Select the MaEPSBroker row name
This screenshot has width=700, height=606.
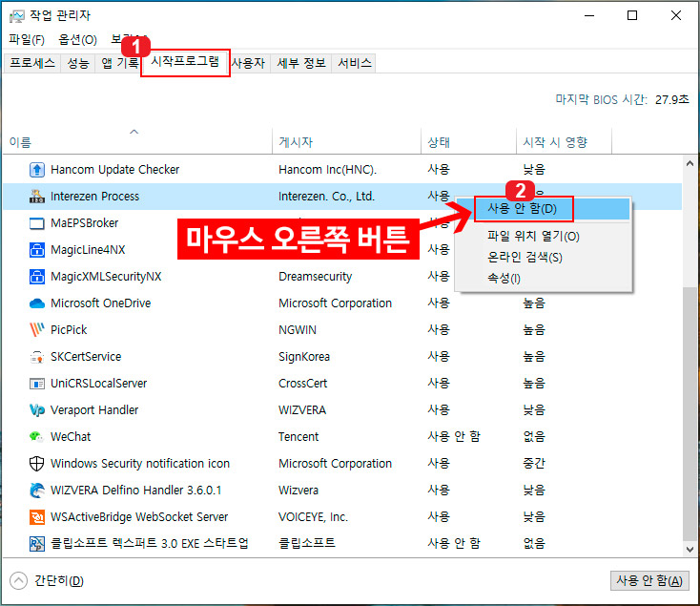click(84, 223)
